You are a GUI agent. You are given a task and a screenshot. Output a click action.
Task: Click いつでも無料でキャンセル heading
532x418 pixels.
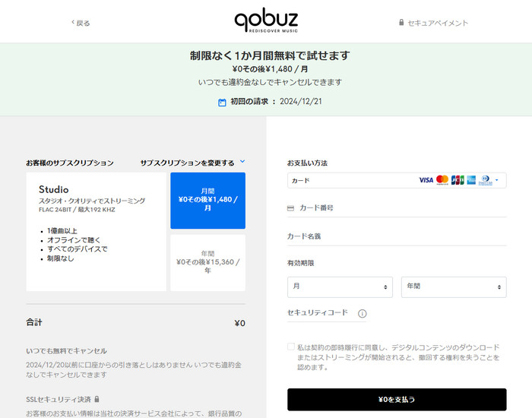67,351
